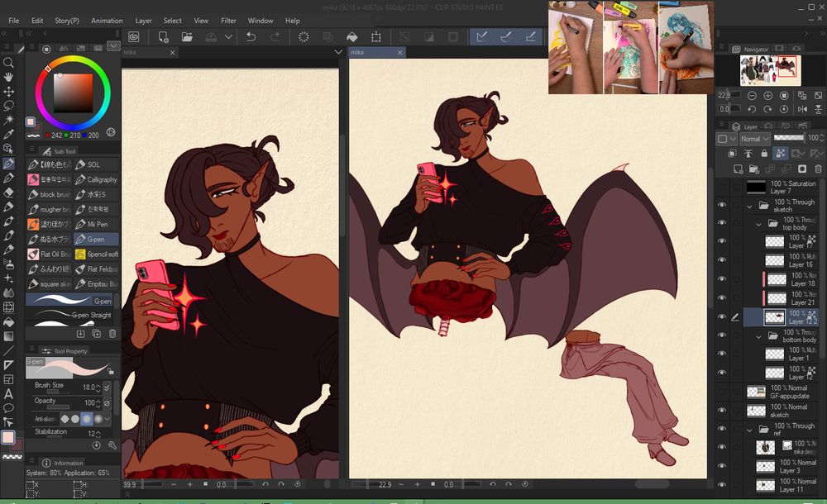
Task: Select the G-pen sub tool
Action: (x=96, y=240)
